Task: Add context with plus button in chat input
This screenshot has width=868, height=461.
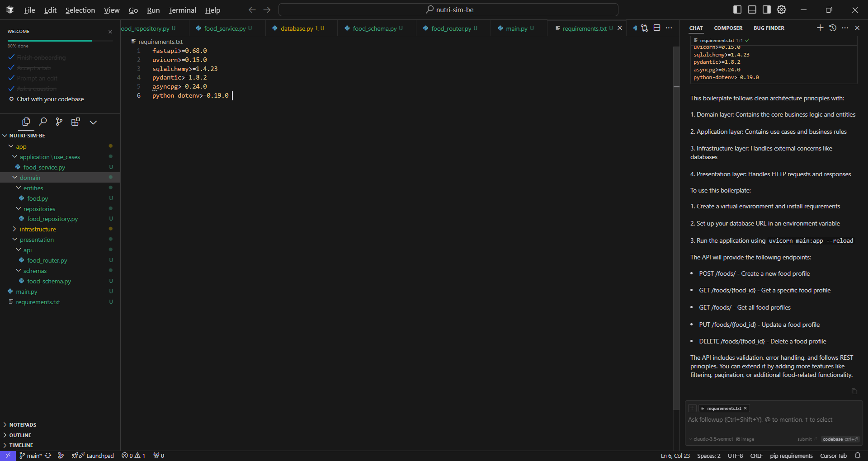Action: (692, 408)
